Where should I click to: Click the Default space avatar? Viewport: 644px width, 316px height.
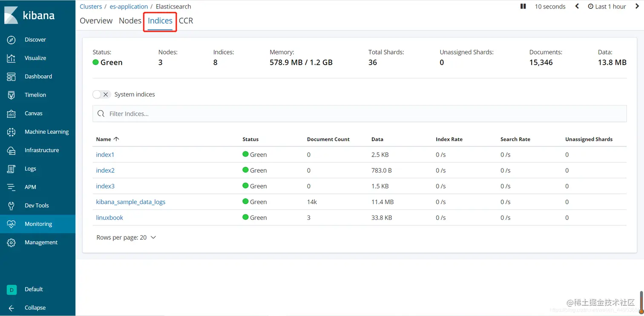pos(11,290)
